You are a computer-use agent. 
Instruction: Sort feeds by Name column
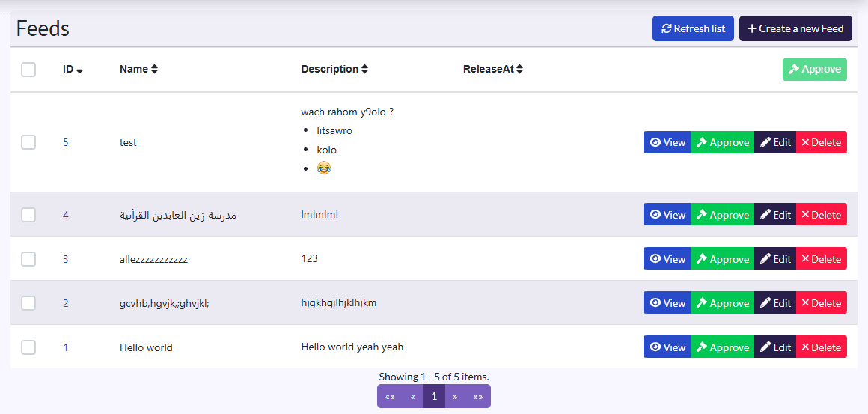[139, 69]
